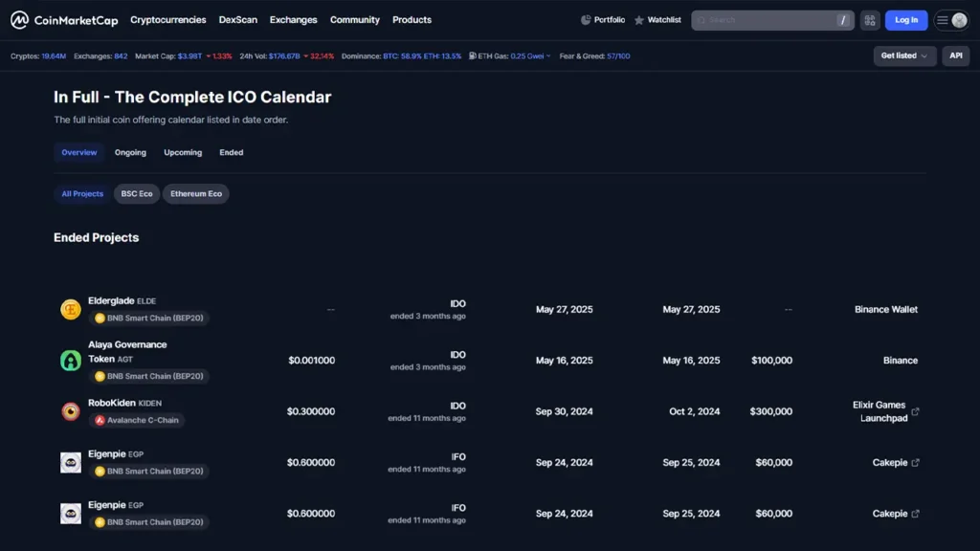Open the Products menu

(x=412, y=20)
